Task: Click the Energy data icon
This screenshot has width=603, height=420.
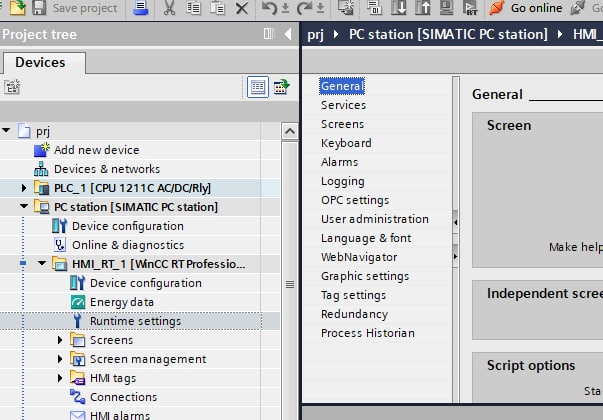Action: tap(78, 302)
